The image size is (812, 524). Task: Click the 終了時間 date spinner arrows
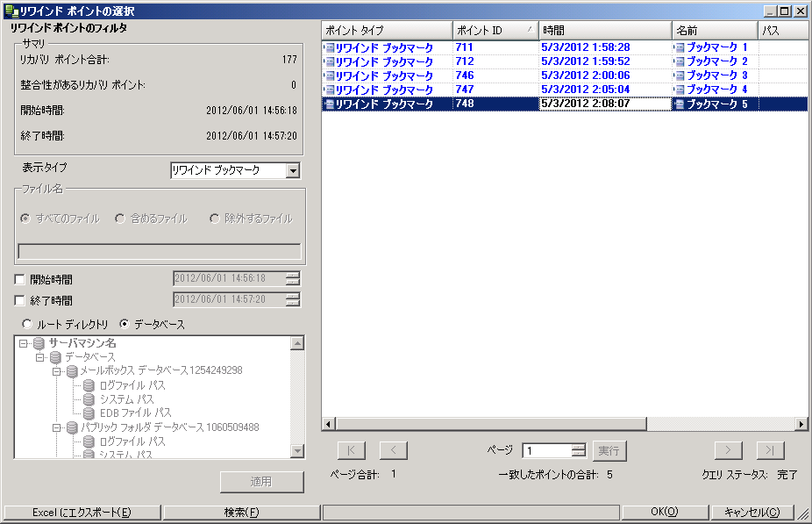point(293,299)
